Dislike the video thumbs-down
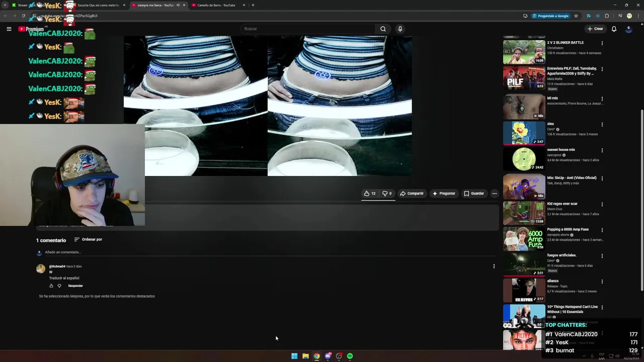This screenshot has height=362, width=644. coord(387,193)
